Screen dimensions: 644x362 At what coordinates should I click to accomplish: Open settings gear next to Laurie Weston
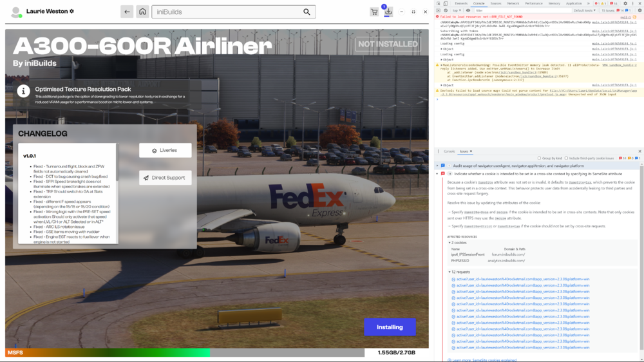pos(71,11)
